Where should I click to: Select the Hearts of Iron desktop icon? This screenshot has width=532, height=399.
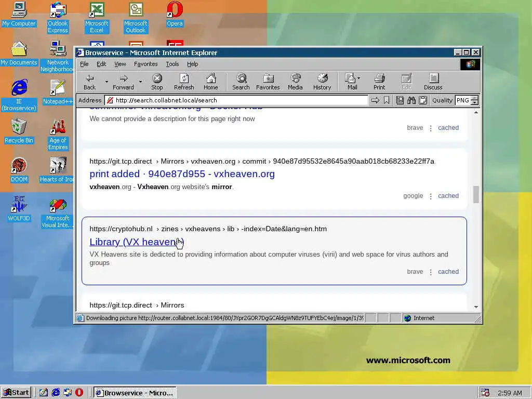(57, 170)
